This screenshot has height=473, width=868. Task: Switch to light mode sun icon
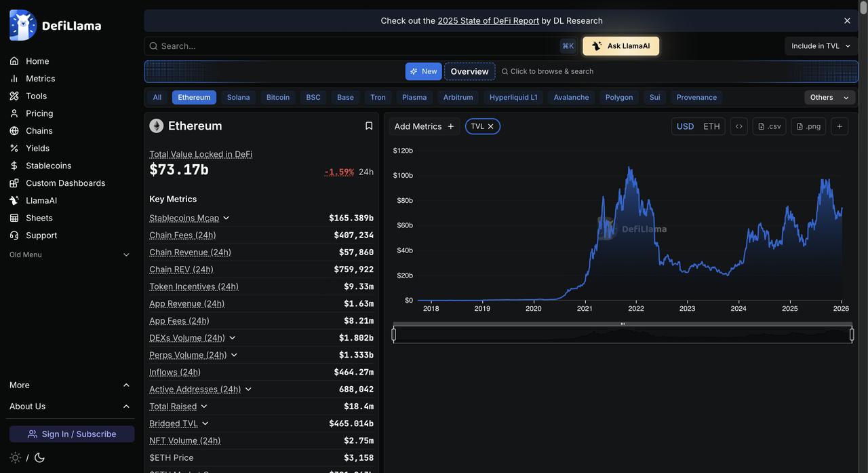(x=15, y=457)
